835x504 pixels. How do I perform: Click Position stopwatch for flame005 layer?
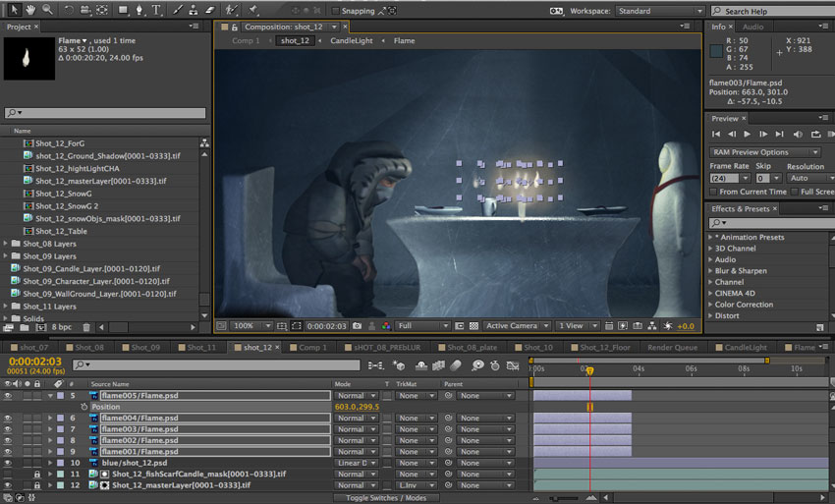[83, 407]
